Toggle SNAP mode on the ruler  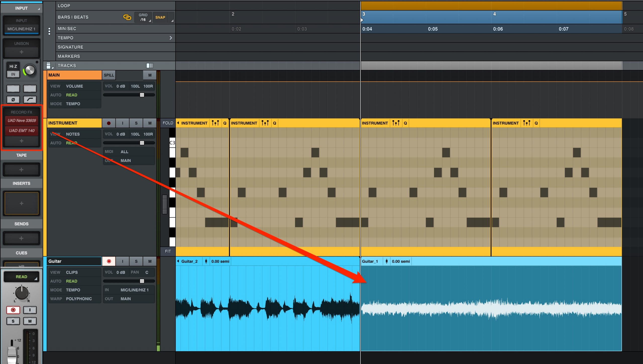click(x=160, y=17)
